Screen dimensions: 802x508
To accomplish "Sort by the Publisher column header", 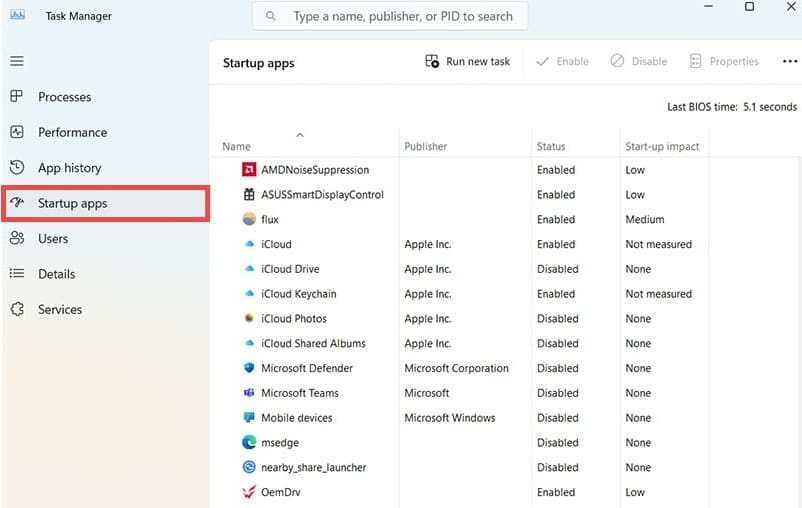I will click(x=426, y=146).
